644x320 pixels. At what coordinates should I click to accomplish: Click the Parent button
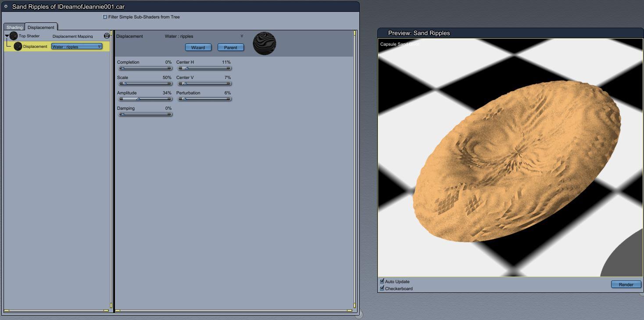(x=231, y=47)
